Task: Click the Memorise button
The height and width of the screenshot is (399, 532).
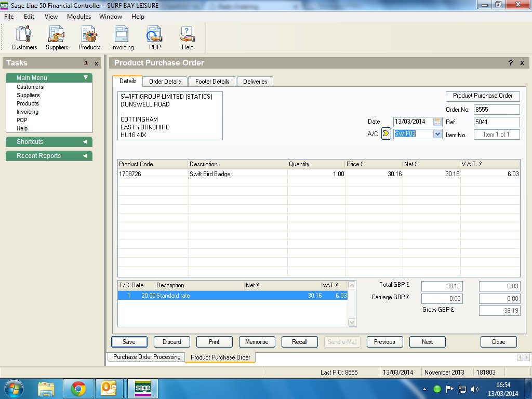Action: click(257, 342)
